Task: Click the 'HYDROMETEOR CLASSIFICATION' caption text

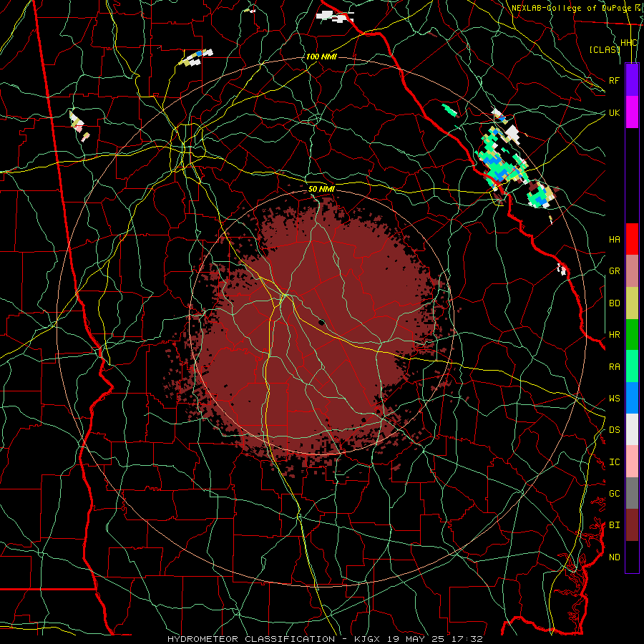Action: point(251,639)
